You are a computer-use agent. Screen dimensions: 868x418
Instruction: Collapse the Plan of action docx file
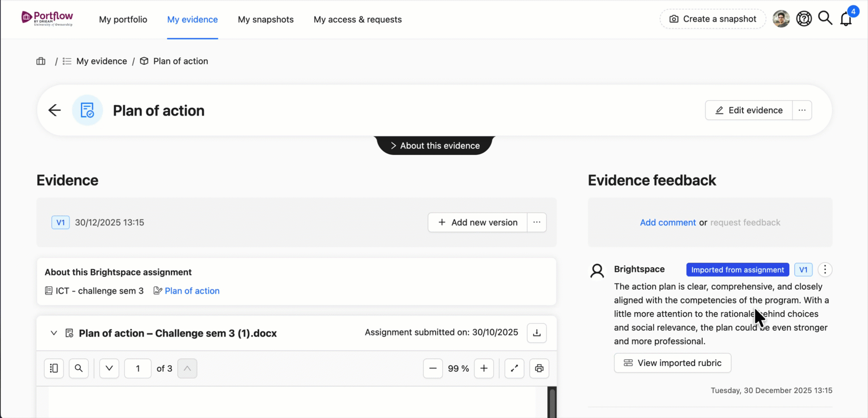tap(53, 333)
